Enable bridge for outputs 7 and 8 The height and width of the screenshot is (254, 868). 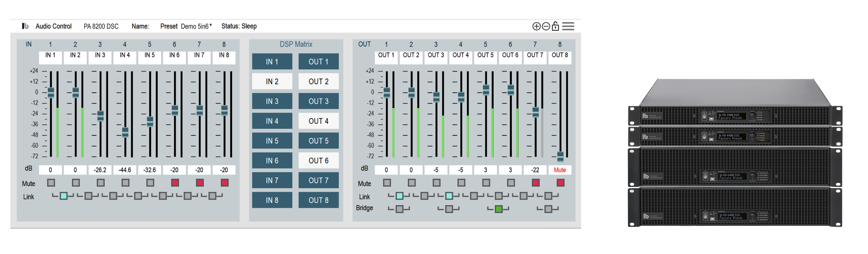click(x=548, y=209)
